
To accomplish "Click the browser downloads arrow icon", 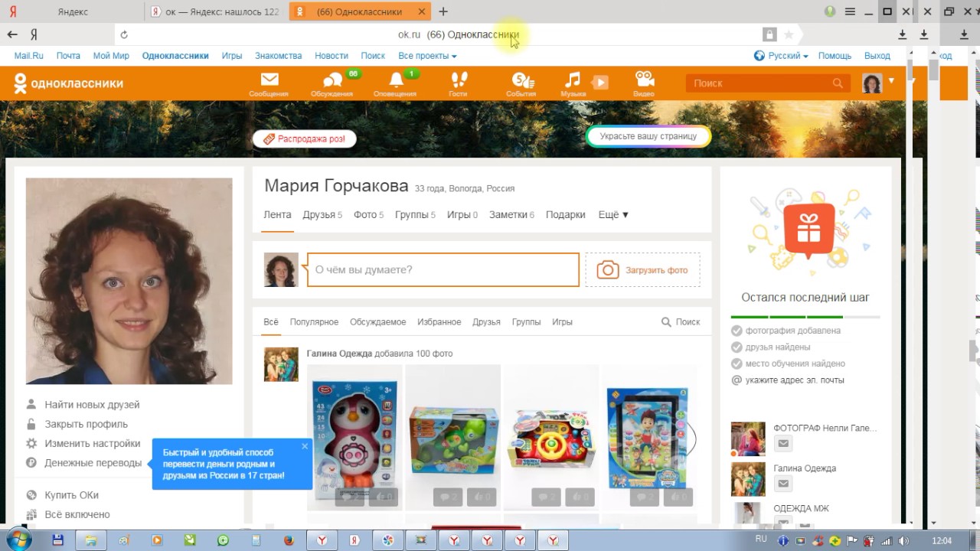I will (903, 34).
